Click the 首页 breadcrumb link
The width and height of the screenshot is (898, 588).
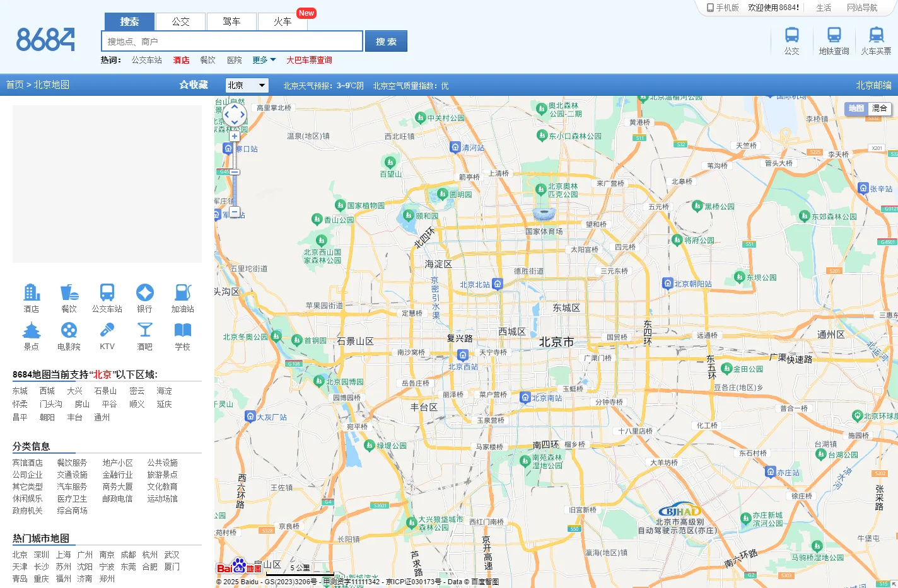point(15,84)
